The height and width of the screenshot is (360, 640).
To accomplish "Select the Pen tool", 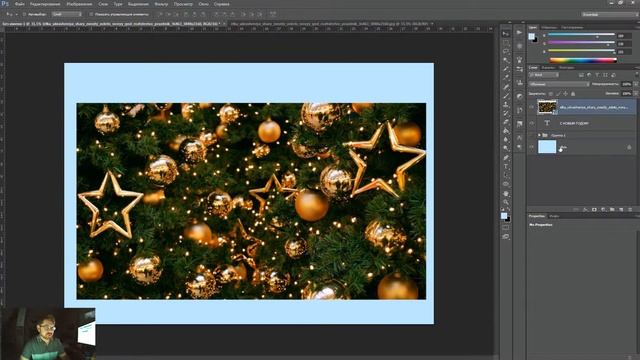I will pos(506,158).
